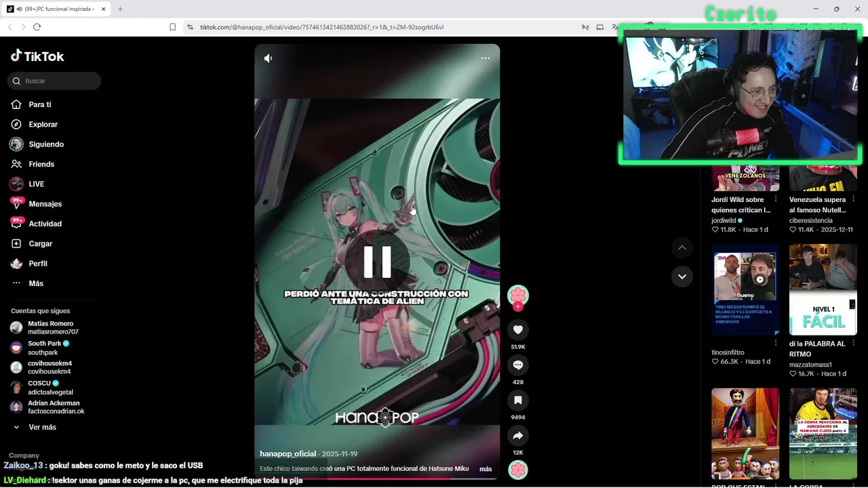Options for Jordi Wild video card
Viewport: 868px width, 488px height.
tap(776, 200)
